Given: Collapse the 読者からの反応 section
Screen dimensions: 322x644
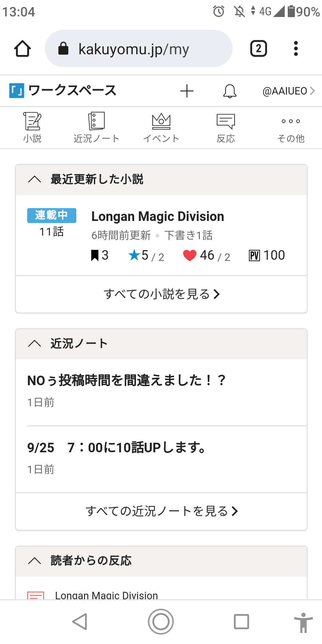Looking at the screenshot, I should tap(35, 561).
